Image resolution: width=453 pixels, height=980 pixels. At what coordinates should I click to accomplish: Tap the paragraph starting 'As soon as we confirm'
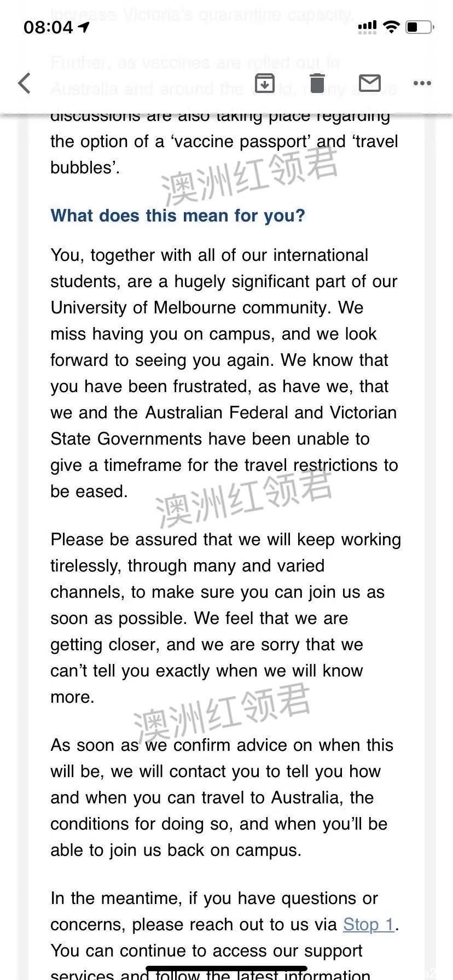click(222, 797)
